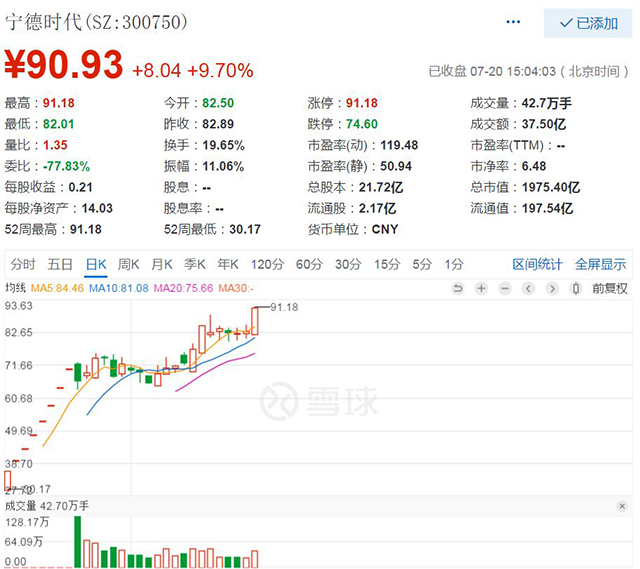Switch to the 月K chart tab
Image resolution: width=640 pixels, height=569 pixels.
tap(162, 264)
